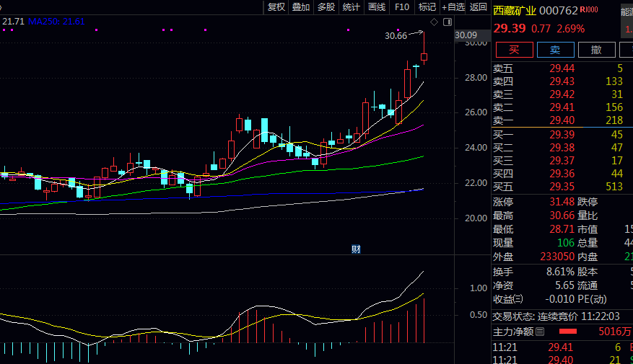Open the 复权 adjustment menu
Screen dimensions: 633x364
point(276,7)
